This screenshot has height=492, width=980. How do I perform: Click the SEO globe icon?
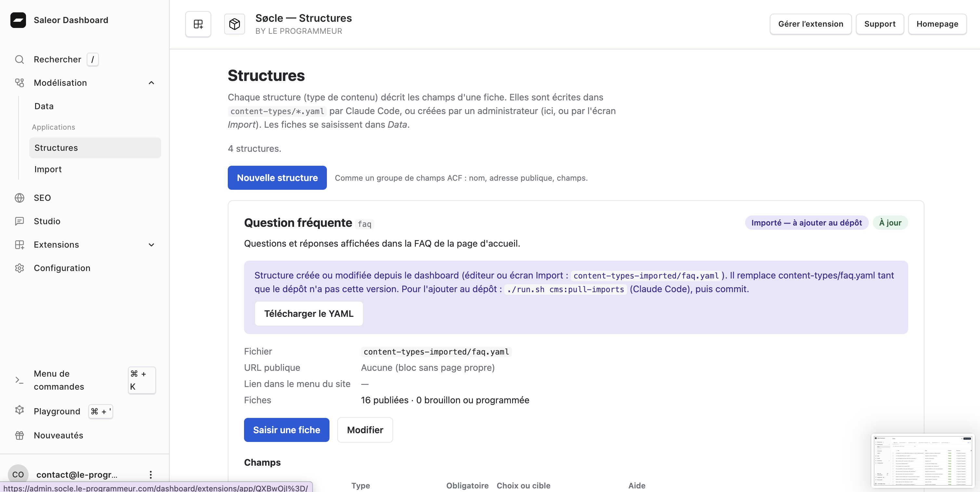point(19,198)
